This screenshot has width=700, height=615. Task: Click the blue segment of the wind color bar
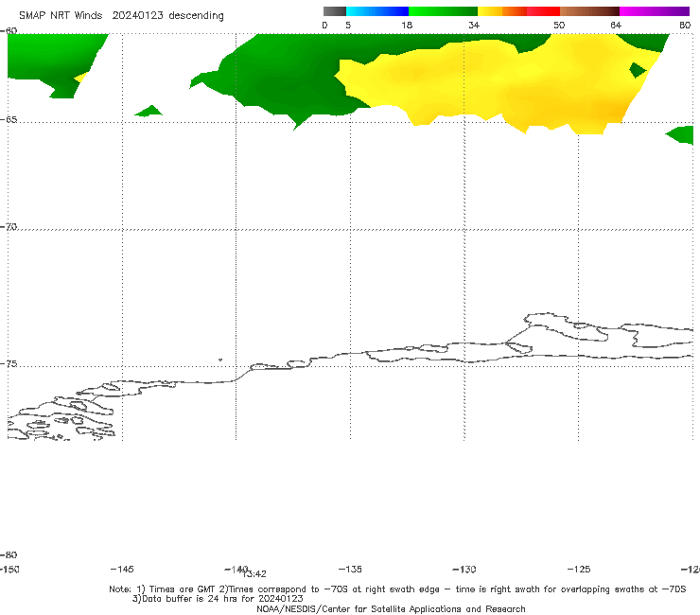[x=377, y=11]
